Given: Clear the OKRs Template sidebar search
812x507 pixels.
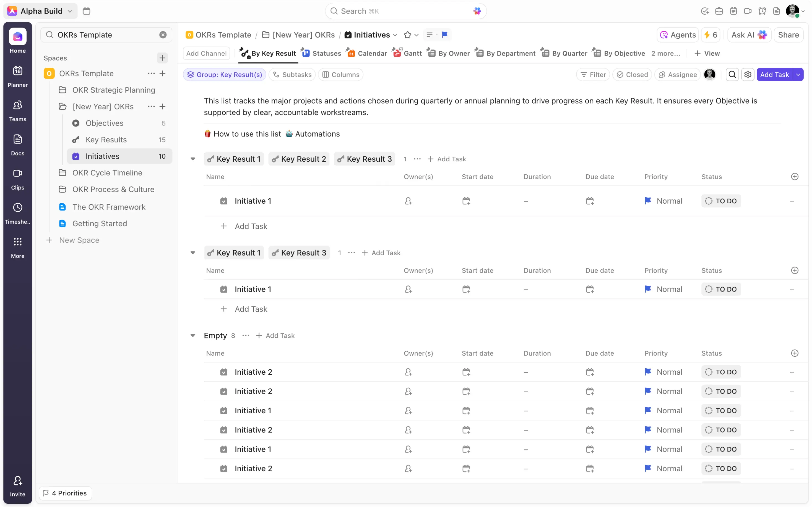Looking at the screenshot, I should (x=163, y=35).
